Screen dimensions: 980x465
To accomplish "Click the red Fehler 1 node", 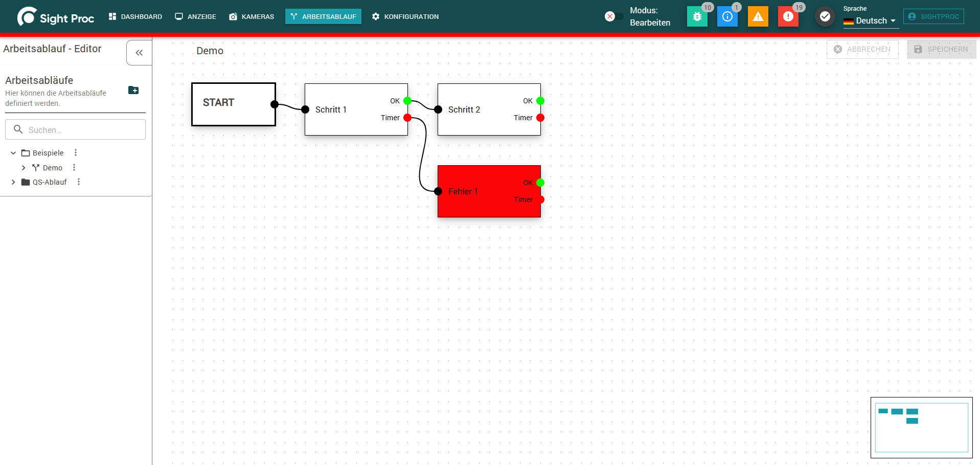I will click(x=489, y=191).
